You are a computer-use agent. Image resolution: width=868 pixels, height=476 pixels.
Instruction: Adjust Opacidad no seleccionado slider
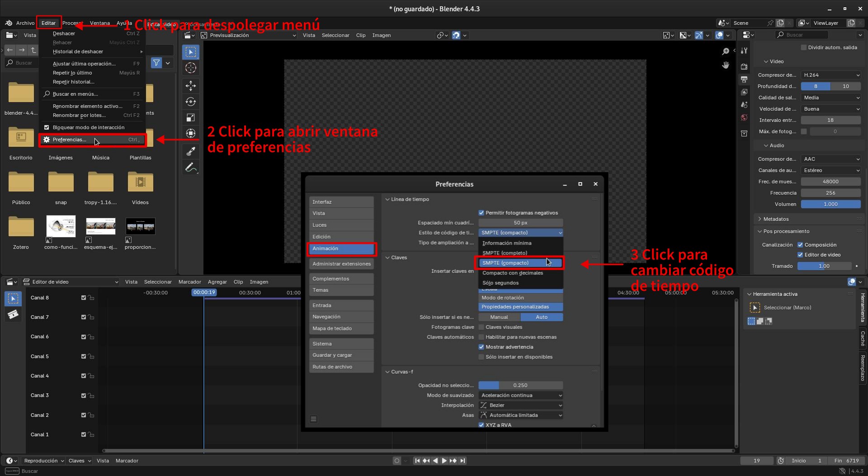point(521,385)
